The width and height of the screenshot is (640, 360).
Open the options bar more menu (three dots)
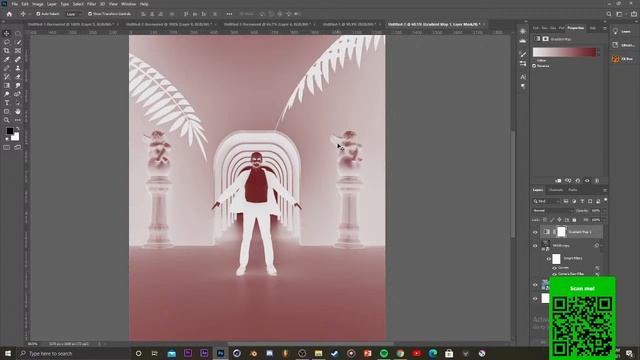229,14
